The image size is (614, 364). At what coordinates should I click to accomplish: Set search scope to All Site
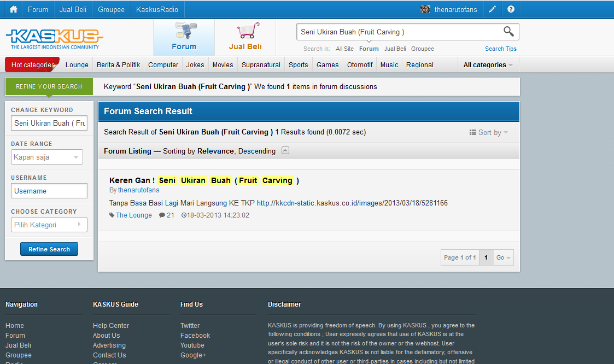point(344,49)
